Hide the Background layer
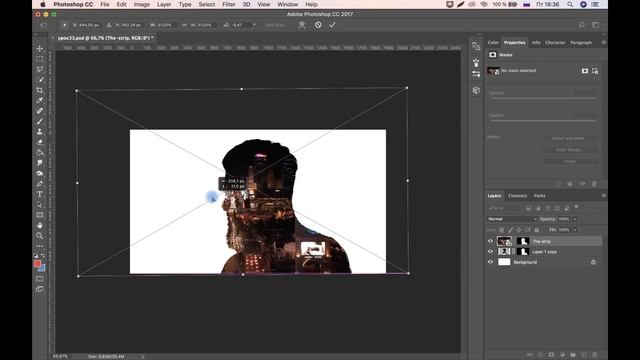 [x=490, y=262]
